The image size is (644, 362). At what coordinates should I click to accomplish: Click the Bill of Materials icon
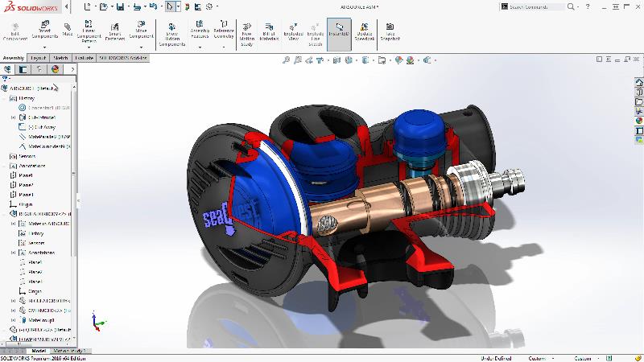coord(269,32)
